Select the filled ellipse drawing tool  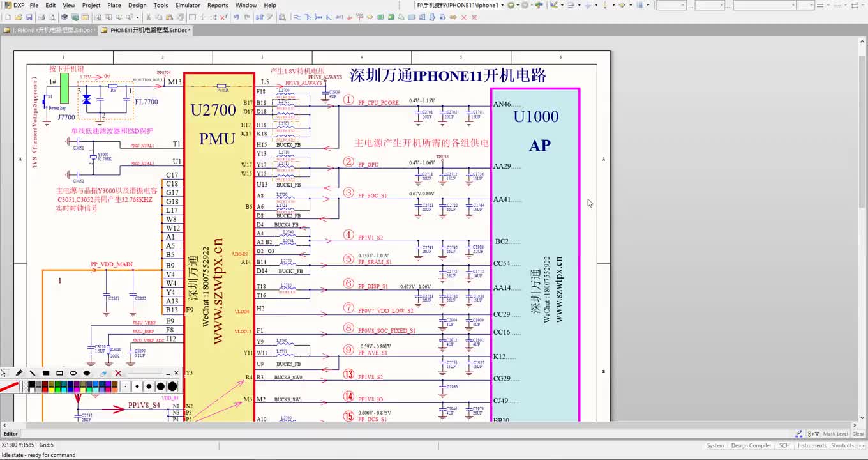87,373
